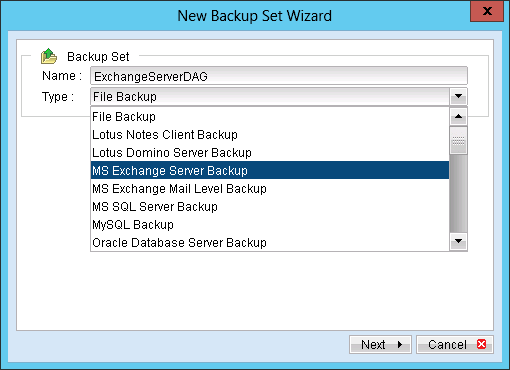Choose Lotus Domino Server Backup
Viewport: 510px width, 370px height.
(270, 153)
